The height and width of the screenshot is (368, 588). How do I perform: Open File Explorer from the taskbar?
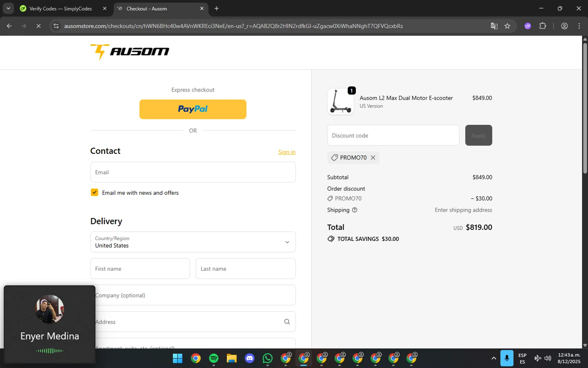tap(232, 358)
